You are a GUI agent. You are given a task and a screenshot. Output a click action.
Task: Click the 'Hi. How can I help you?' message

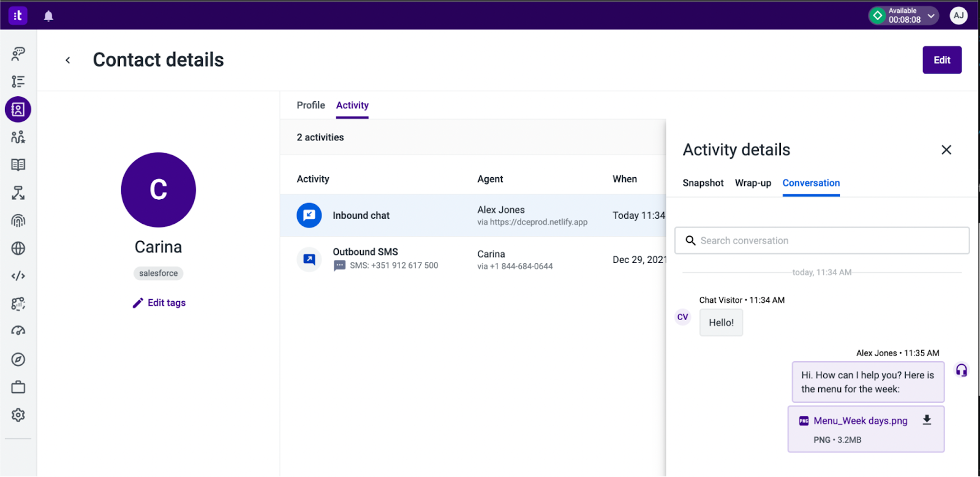click(867, 382)
